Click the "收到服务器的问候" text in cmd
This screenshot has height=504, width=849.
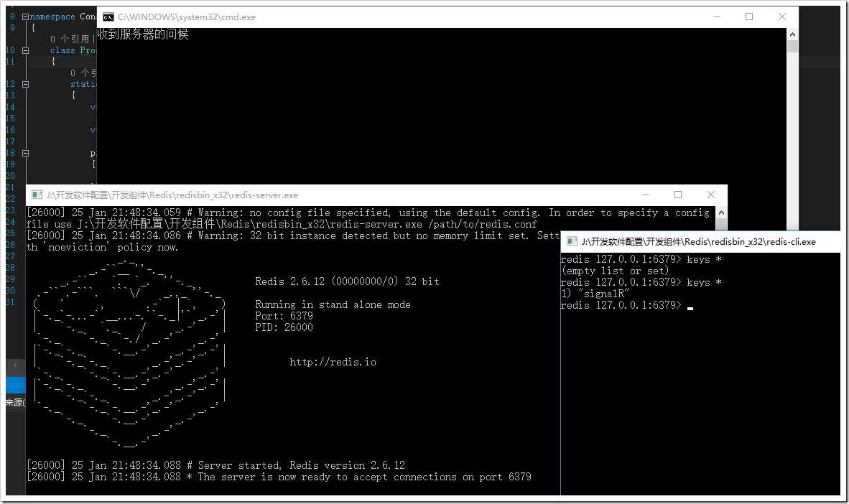point(143,34)
